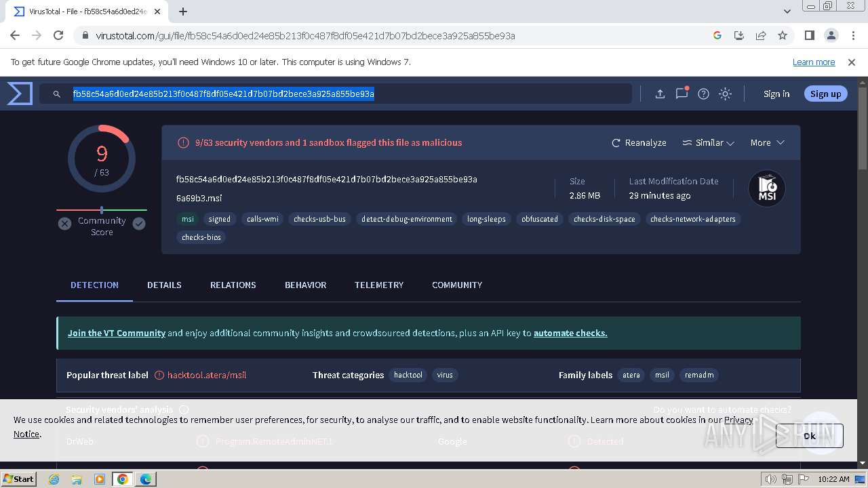
Task: Click the automate checks link
Action: tap(570, 333)
